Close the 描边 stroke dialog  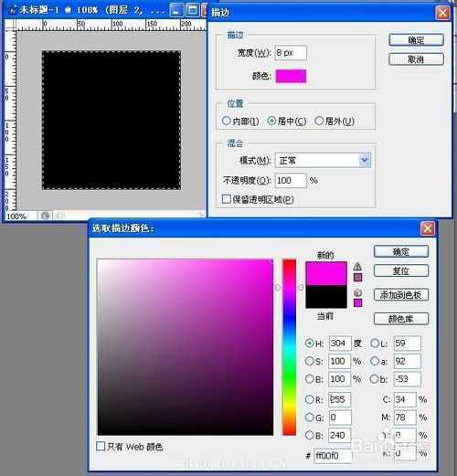(x=442, y=13)
